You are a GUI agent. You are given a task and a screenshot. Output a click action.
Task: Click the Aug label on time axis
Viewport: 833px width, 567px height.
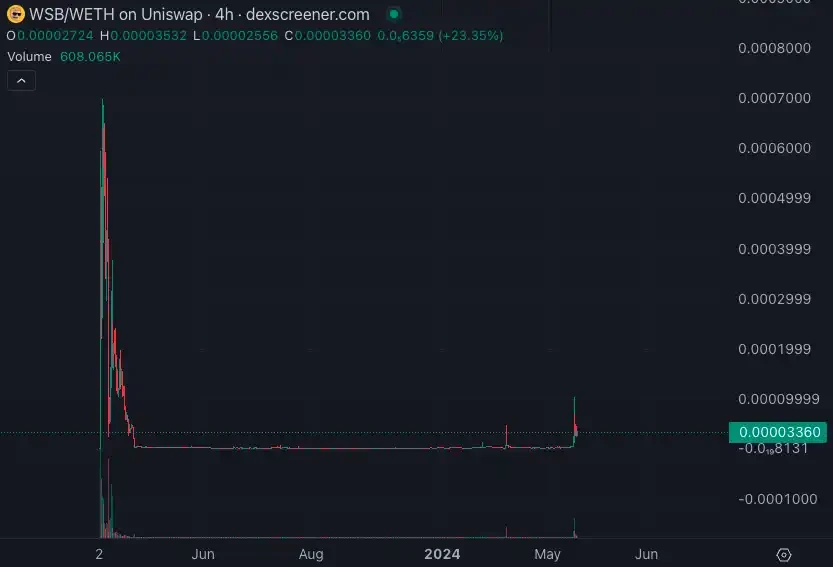pyautogui.click(x=311, y=554)
